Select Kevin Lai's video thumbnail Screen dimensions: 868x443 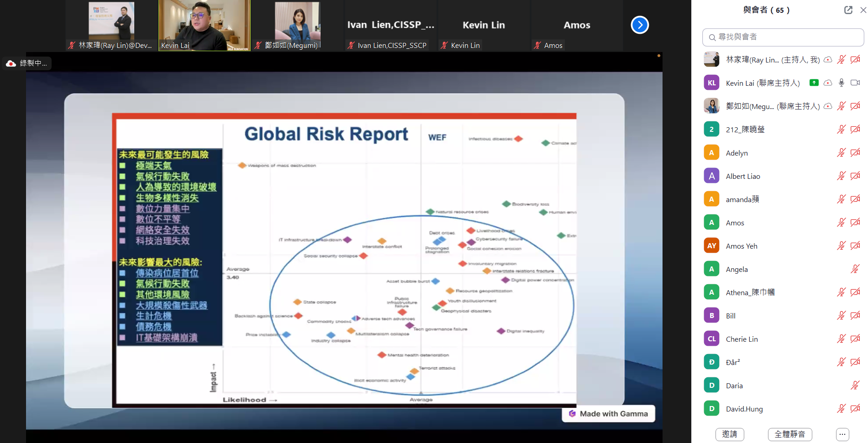pos(204,25)
